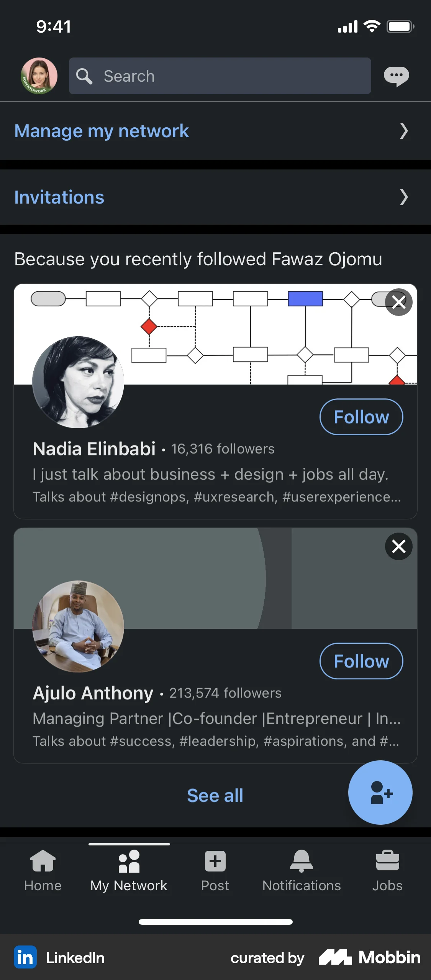The image size is (431, 980).
Task: Open Notifications via the bell icon
Action: [x=302, y=860]
